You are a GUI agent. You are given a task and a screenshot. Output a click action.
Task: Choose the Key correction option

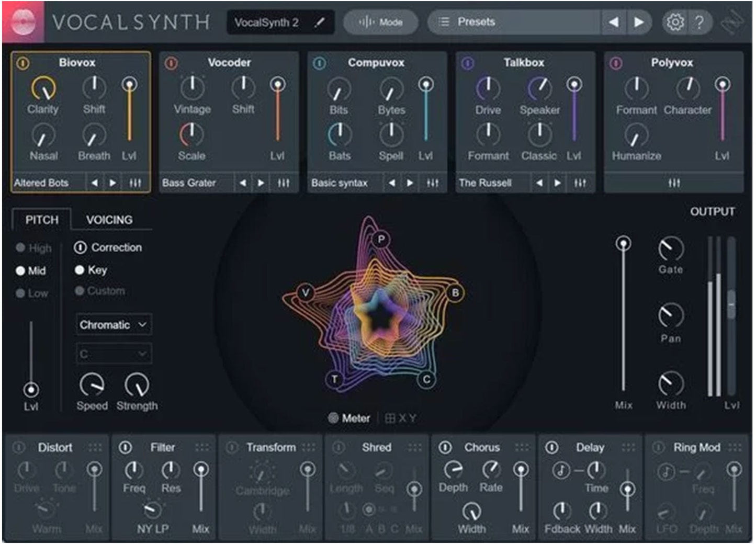[x=91, y=270]
